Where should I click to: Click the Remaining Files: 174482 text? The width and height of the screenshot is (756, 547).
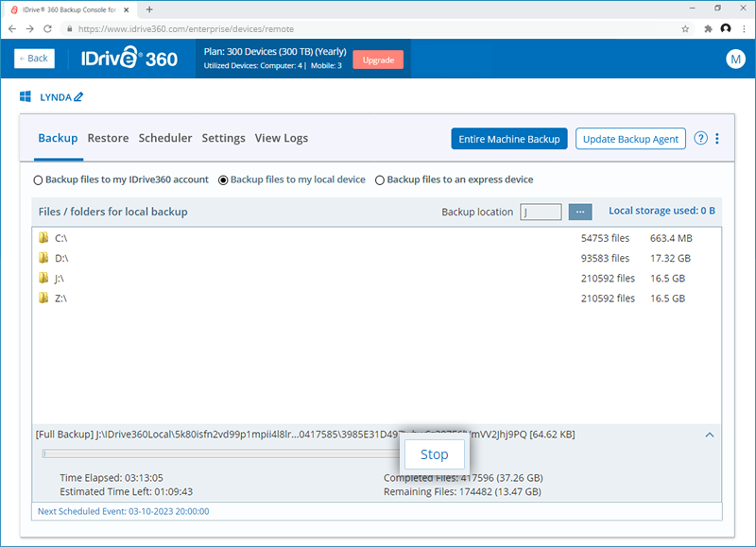pos(463,491)
